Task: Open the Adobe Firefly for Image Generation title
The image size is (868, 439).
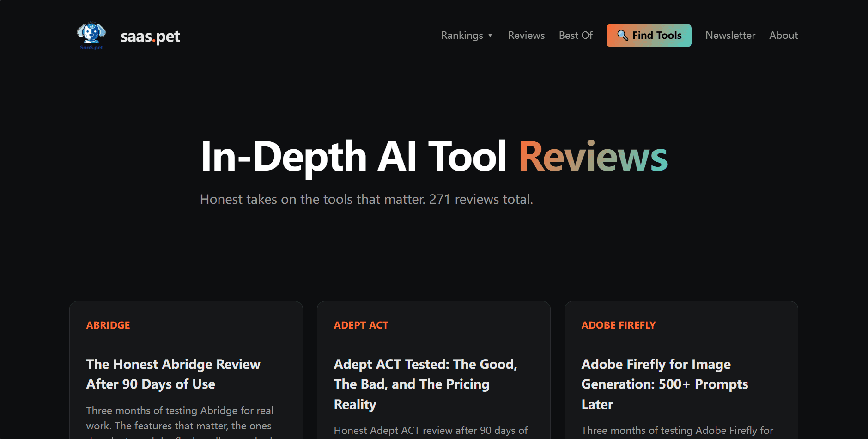Action: click(x=665, y=384)
